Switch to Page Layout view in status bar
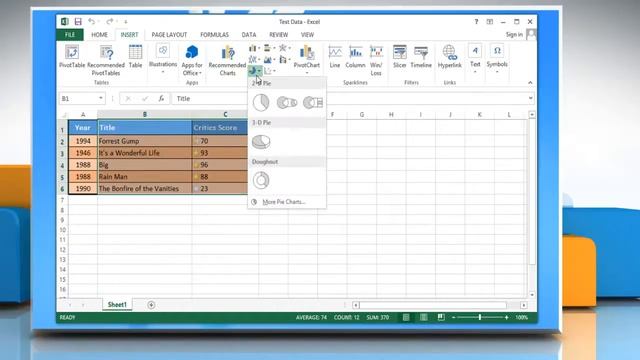The width and height of the screenshot is (640, 360). pyautogui.click(x=424, y=317)
